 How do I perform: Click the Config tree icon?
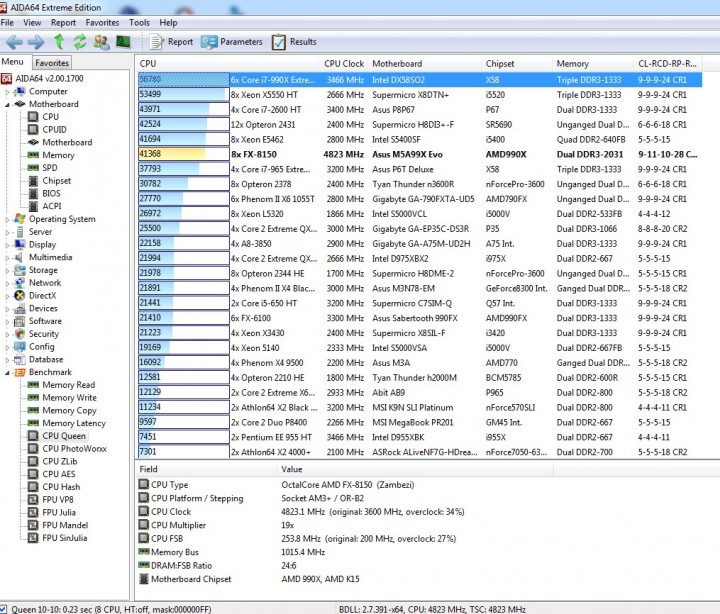[20, 347]
